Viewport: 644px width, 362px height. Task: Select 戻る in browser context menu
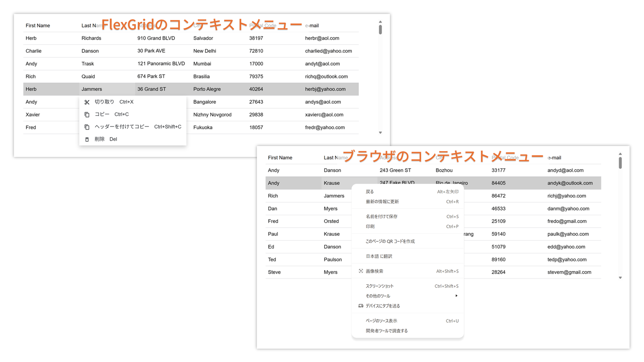(x=407, y=192)
